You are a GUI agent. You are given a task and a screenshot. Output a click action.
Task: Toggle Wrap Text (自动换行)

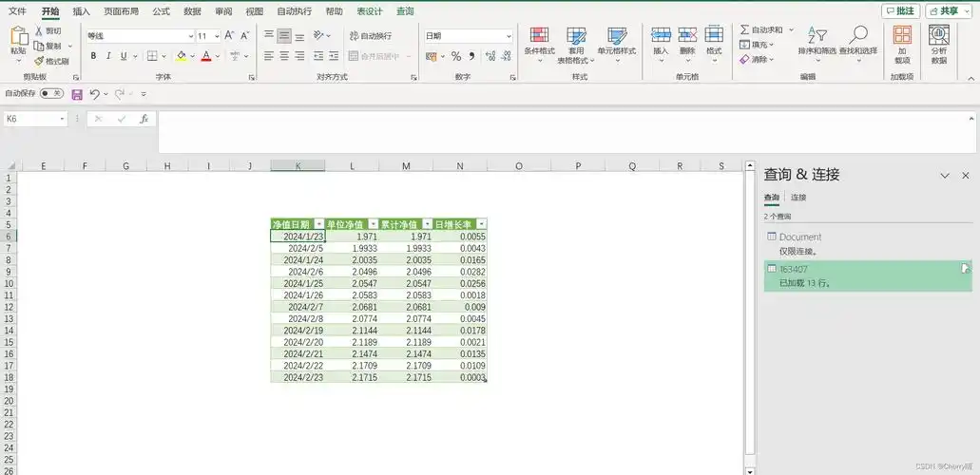coord(371,36)
